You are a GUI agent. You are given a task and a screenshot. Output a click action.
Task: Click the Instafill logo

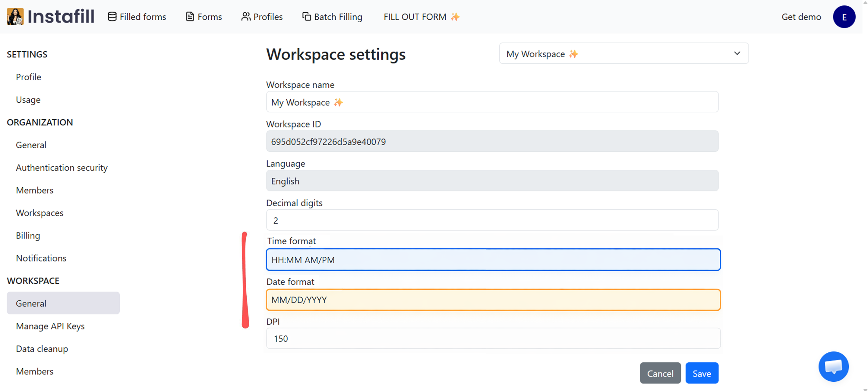click(51, 16)
